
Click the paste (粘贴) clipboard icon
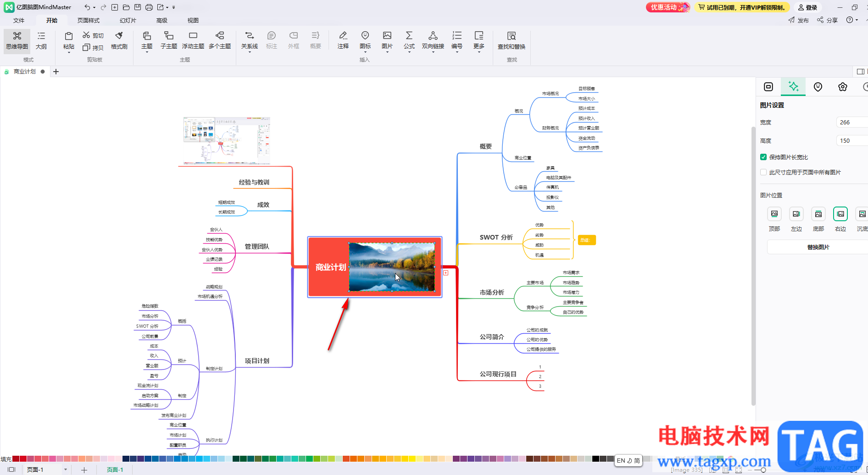[69, 36]
